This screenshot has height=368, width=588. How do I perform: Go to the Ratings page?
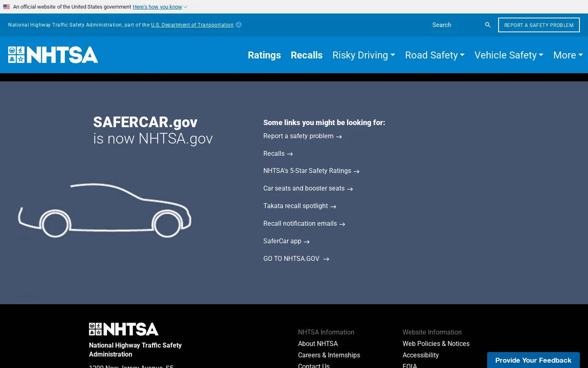(x=264, y=55)
